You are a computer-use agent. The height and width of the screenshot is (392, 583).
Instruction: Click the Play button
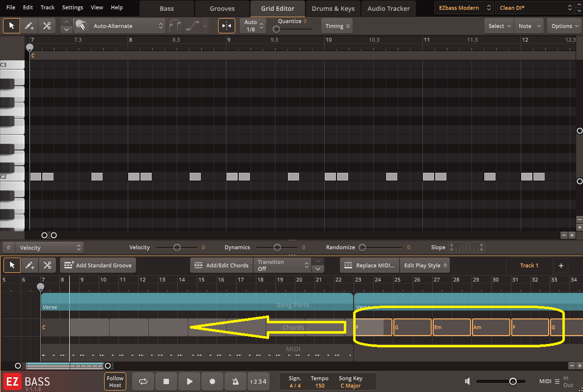click(x=189, y=382)
